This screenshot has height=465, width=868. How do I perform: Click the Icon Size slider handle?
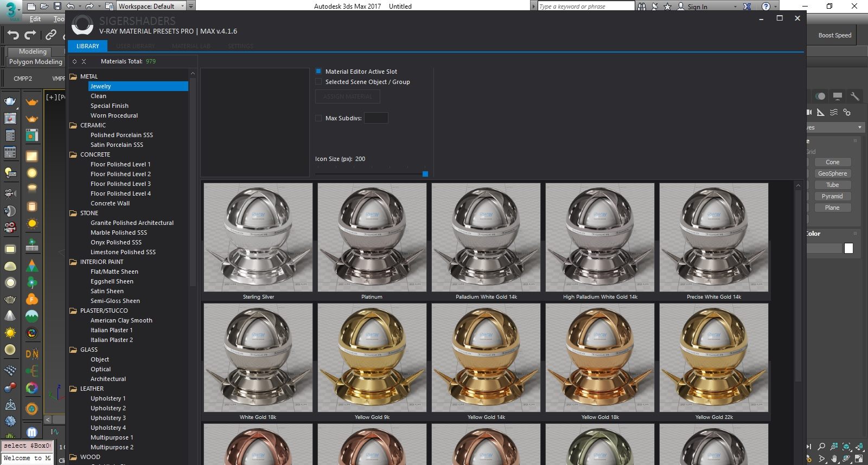425,174
